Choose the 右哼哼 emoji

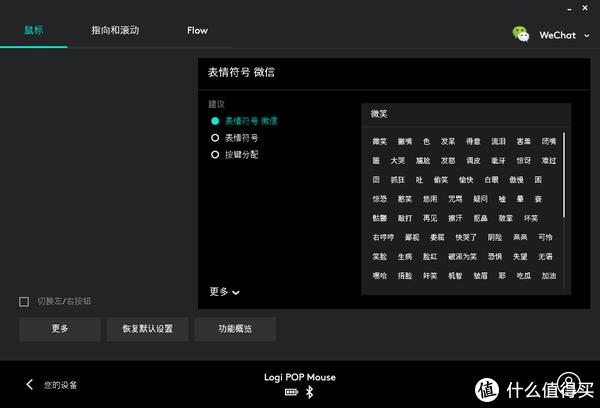pyautogui.click(x=383, y=237)
